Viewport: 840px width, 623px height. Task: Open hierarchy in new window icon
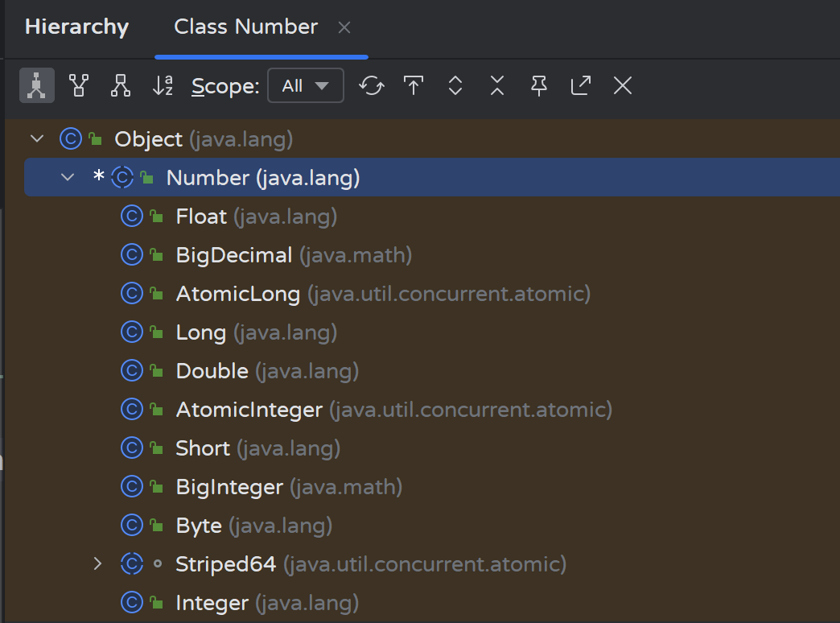coord(581,86)
